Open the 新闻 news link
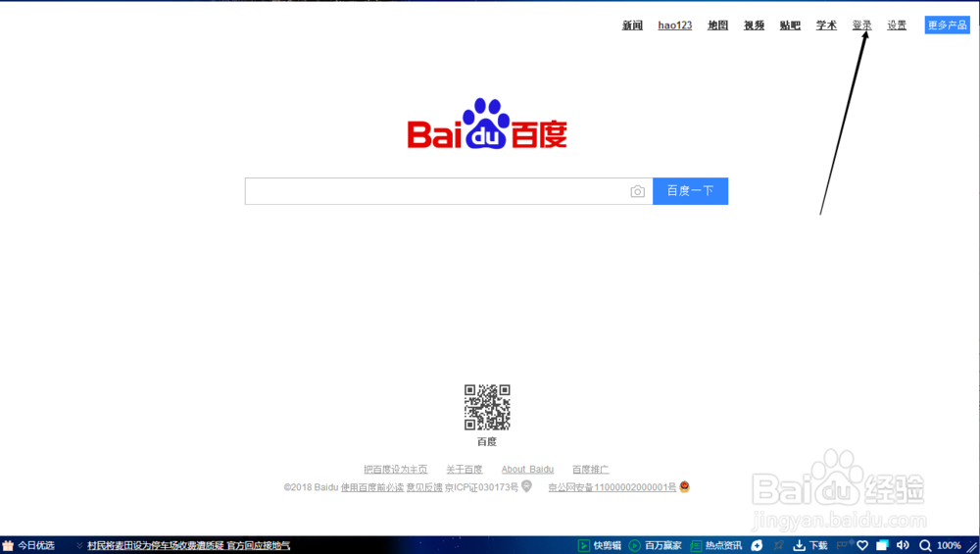 pos(632,25)
